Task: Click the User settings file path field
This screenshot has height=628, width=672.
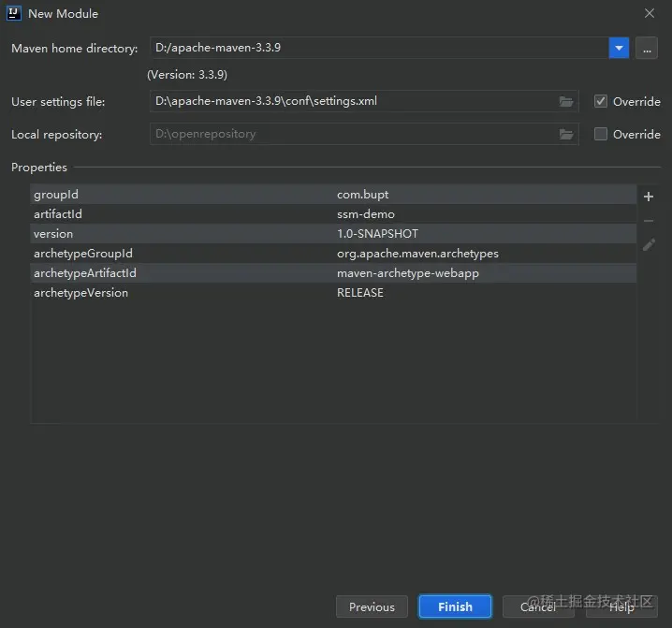Action: coord(364,102)
